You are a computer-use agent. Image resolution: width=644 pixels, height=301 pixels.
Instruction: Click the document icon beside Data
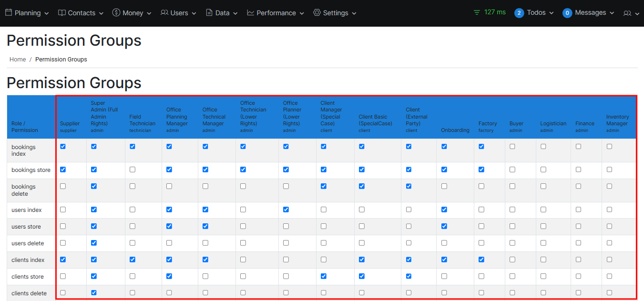(x=209, y=13)
